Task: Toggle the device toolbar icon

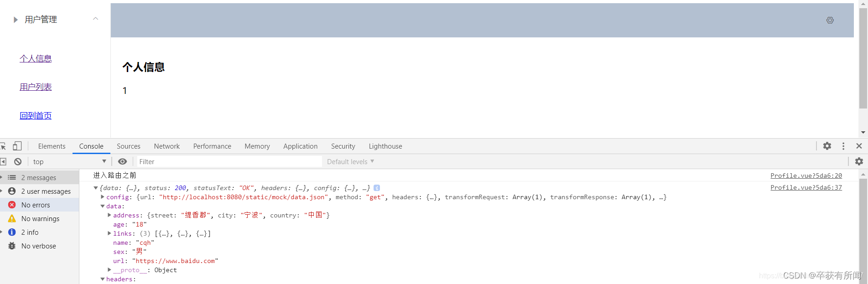Action: pyautogui.click(x=17, y=146)
